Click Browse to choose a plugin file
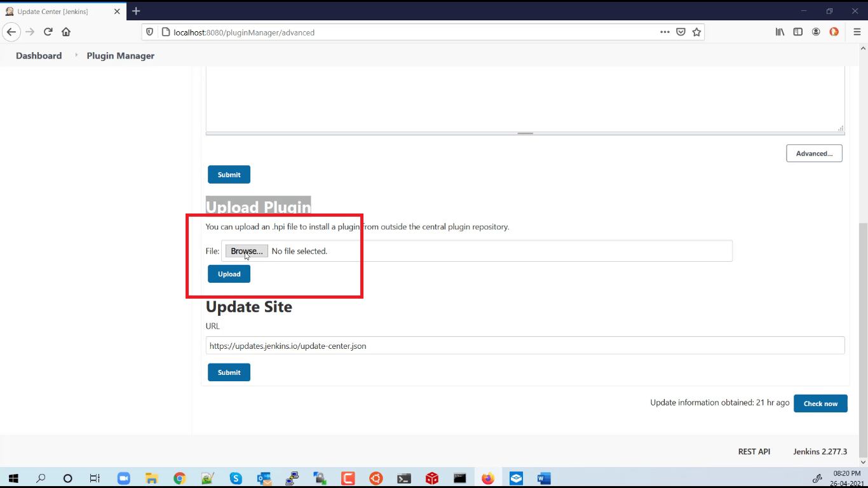The width and height of the screenshot is (868, 488). tap(246, 250)
